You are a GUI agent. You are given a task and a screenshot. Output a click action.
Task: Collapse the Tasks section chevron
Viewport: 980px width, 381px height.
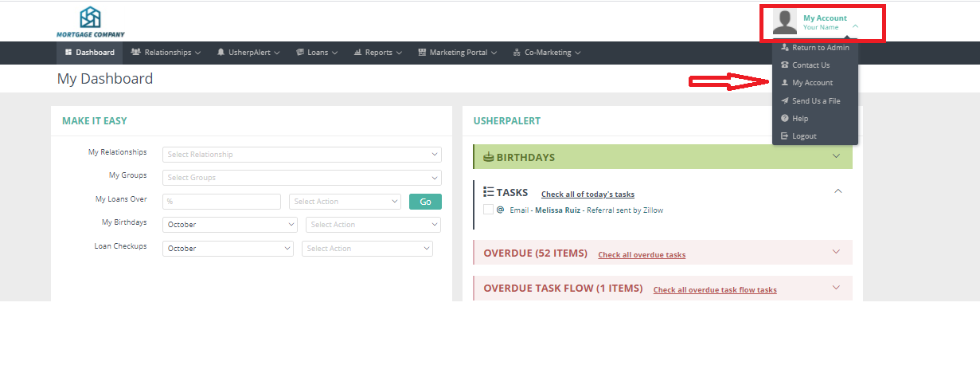(837, 191)
